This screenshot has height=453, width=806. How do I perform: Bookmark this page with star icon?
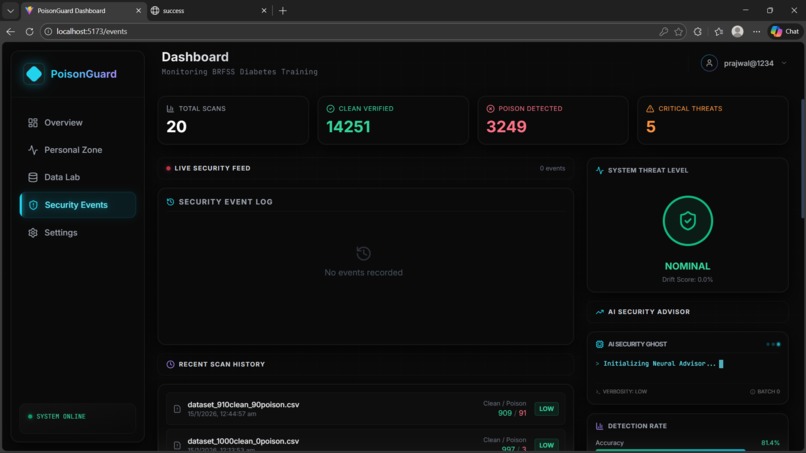[x=679, y=31]
